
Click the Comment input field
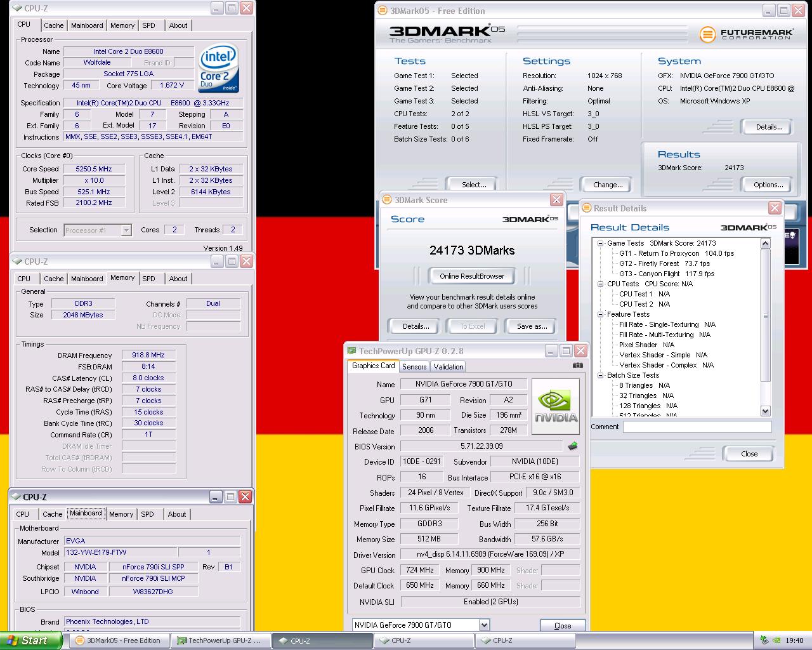click(x=697, y=427)
